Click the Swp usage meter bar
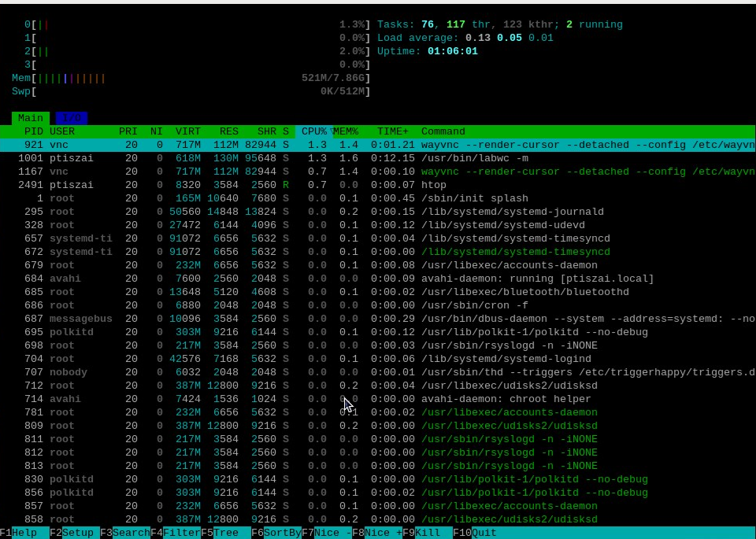The image size is (756, 539). (191, 91)
